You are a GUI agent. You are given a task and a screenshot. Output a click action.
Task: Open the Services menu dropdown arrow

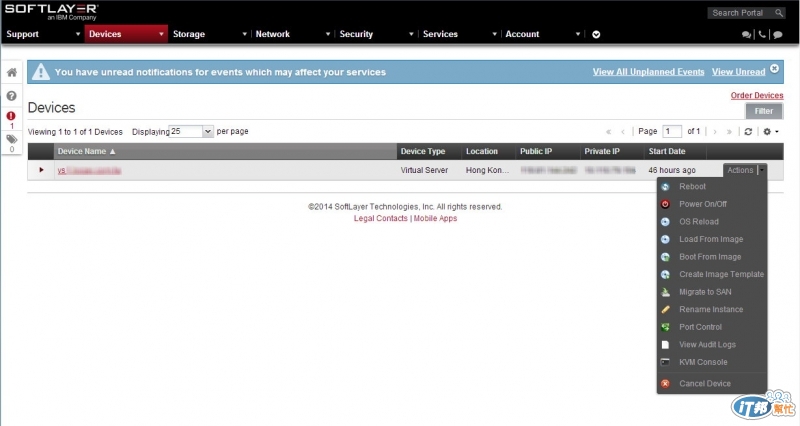494,34
